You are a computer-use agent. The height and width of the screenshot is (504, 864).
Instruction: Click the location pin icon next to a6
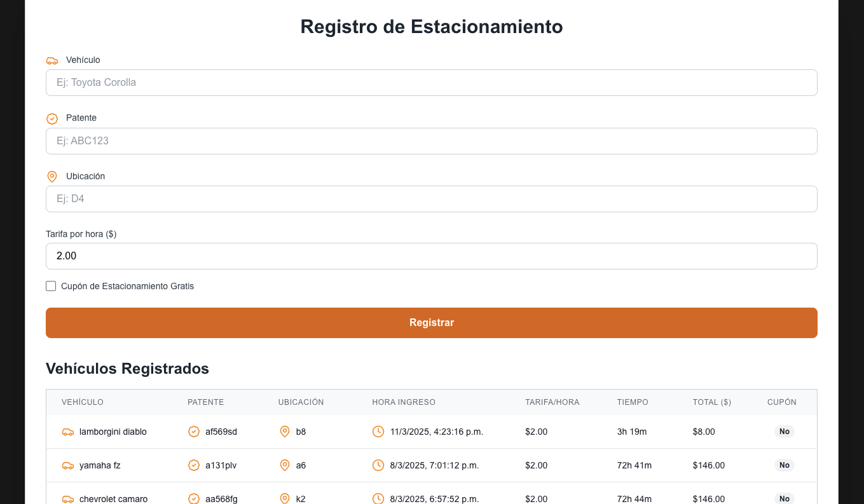click(x=285, y=466)
